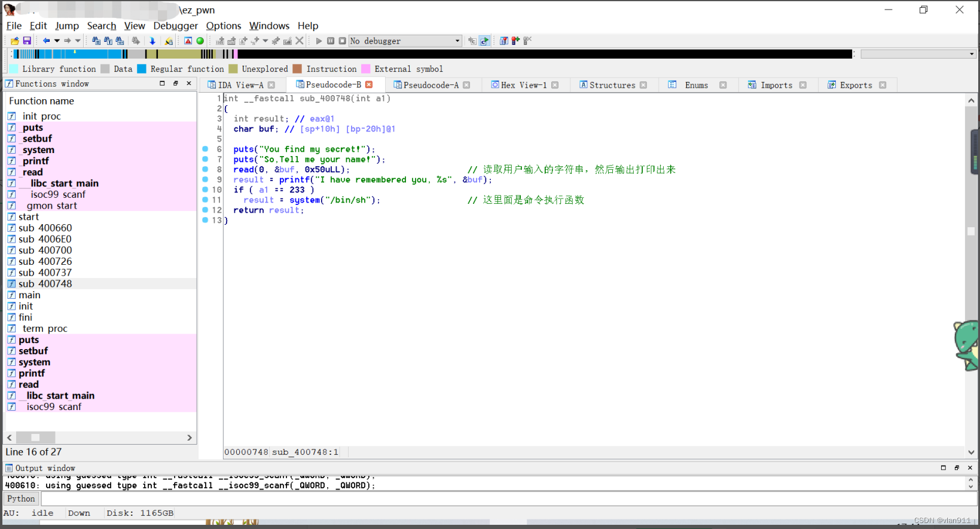
Task: Click the pseudocode scrollbar down arrow
Action: pos(971,452)
